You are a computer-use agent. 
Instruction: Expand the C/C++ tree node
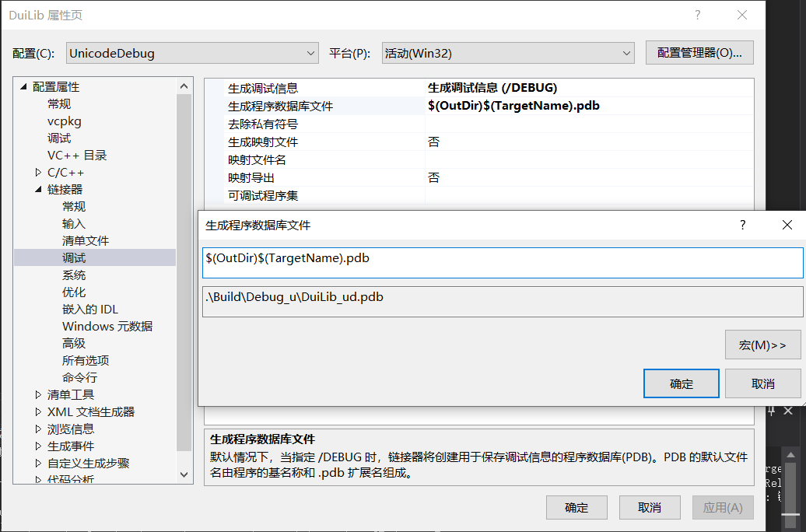pyautogui.click(x=38, y=172)
